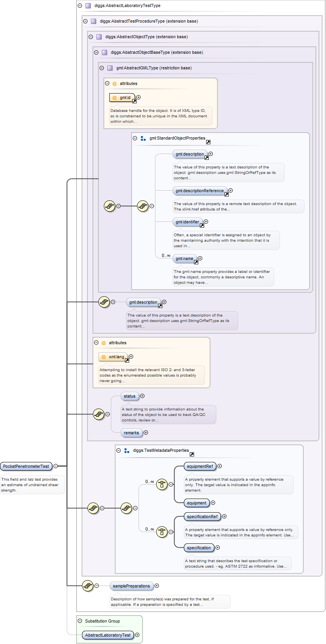Collapse the PocketPenetrometerTest root element
The width and height of the screenshot is (326, 644).
point(56,466)
